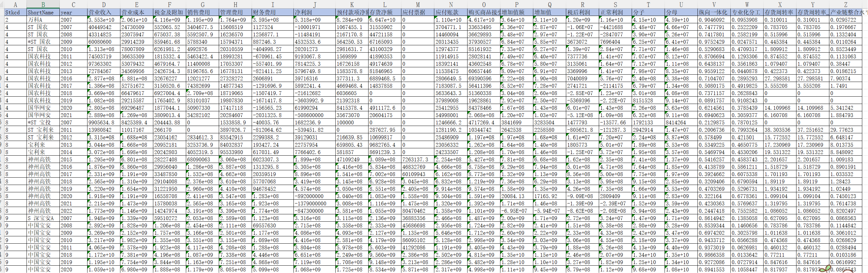Select the '存货净额' header cell
The image size is (868, 273).
tap(385, 12)
